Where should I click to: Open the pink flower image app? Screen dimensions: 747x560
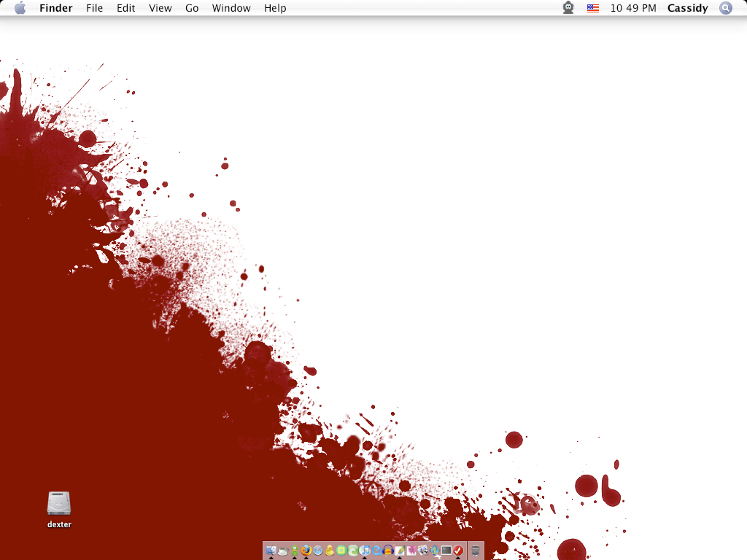(x=411, y=551)
